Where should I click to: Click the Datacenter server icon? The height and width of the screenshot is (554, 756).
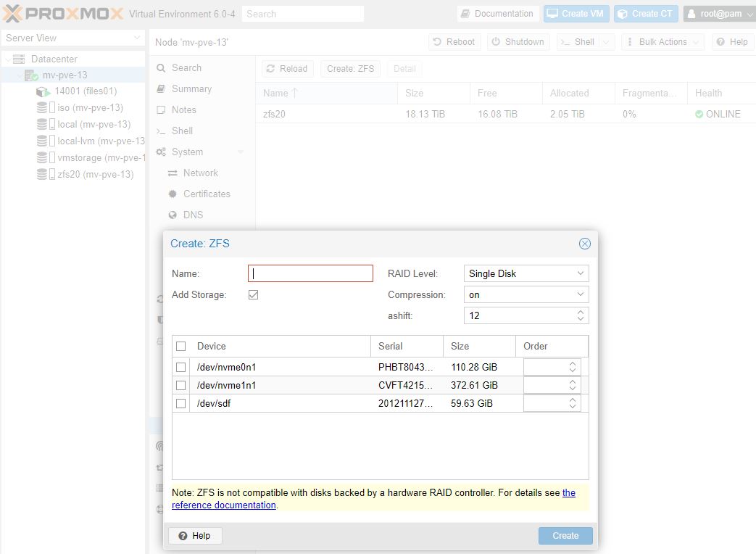pyautogui.click(x=19, y=59)
